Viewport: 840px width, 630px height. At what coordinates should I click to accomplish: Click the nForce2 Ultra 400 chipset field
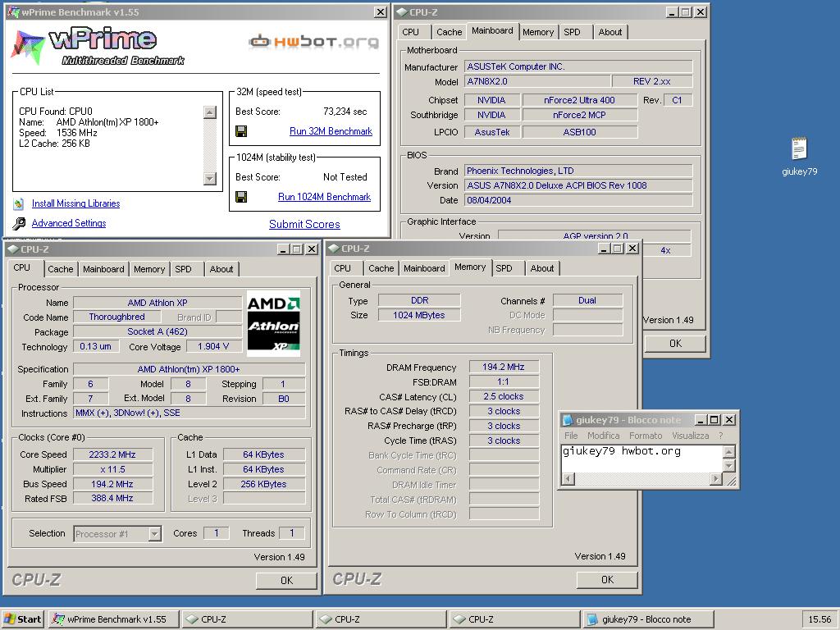coord(580,100)
